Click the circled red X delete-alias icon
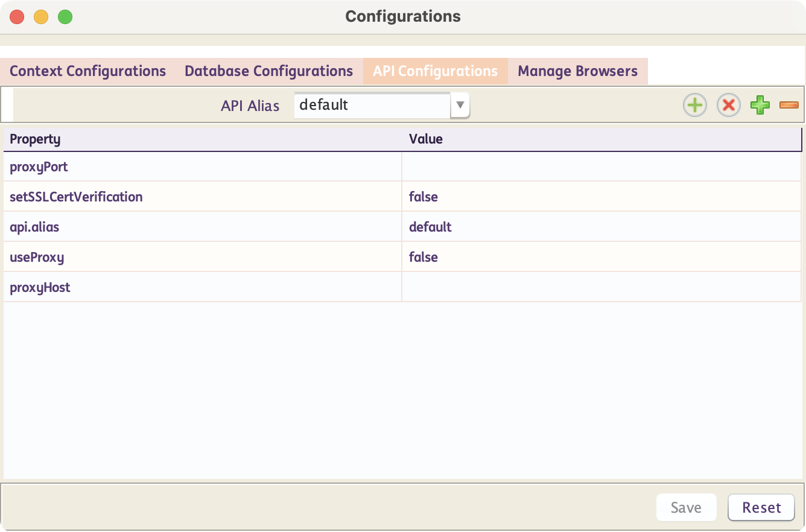 (x=728, y=106)
